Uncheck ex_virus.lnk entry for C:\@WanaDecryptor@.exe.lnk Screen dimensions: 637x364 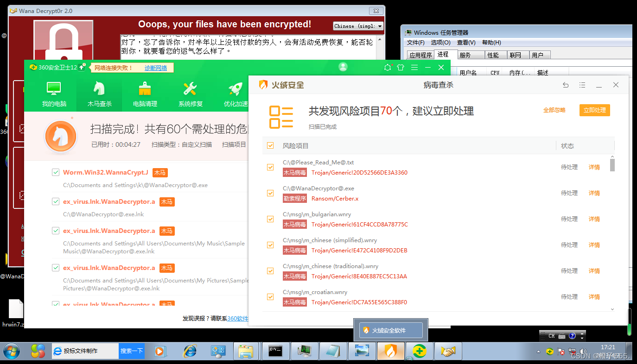click(x=56, y=201)
